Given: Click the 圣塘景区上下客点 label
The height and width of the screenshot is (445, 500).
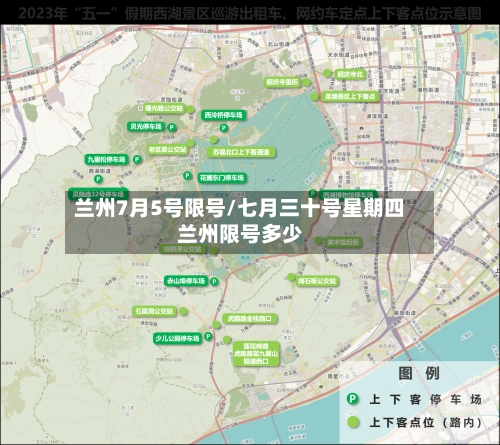Looking at the screenshot, I should click(350, 97).
